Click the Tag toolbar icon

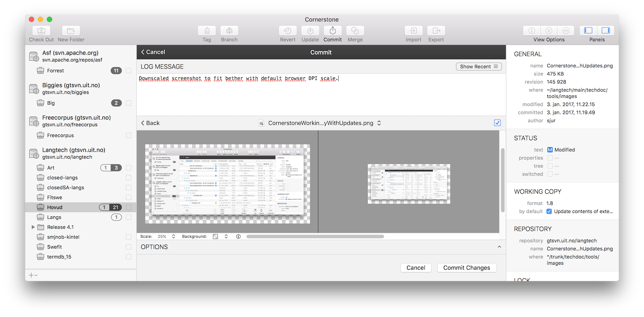[x=207, y=31]
